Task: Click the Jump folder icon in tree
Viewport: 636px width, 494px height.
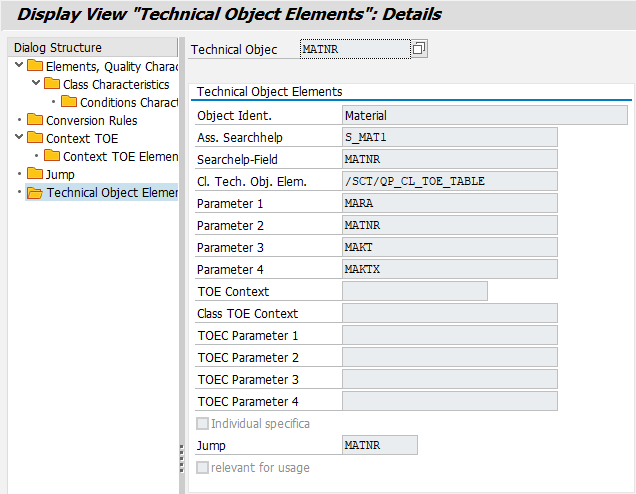Action: (x=35, y=175)
